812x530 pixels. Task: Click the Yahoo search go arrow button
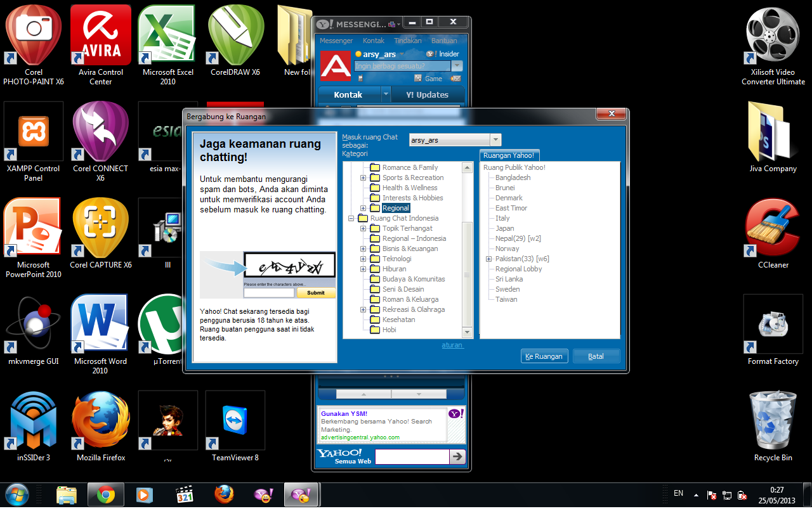457,456
